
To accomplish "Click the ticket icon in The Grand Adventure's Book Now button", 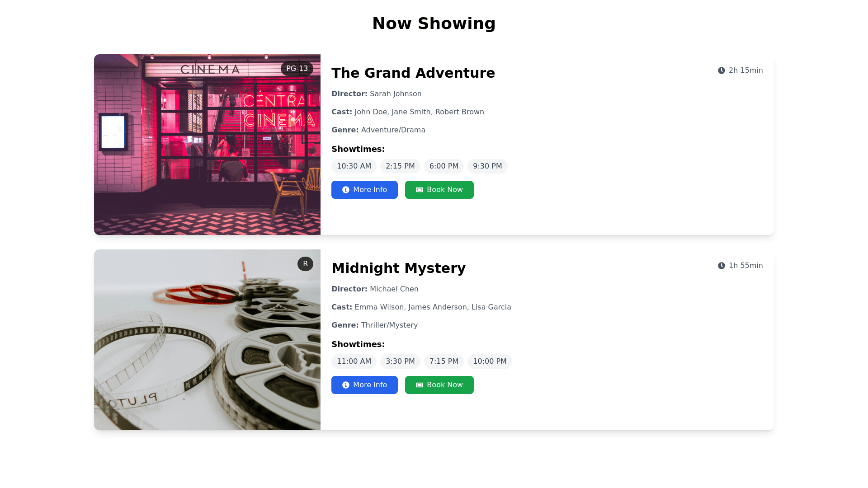I will pos(420,190).
